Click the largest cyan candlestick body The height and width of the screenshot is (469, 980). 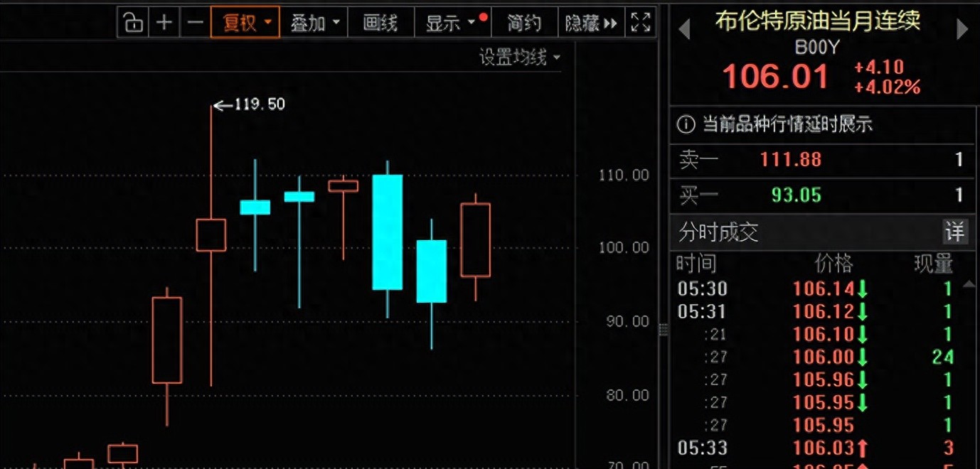click(x=388, y=232)
